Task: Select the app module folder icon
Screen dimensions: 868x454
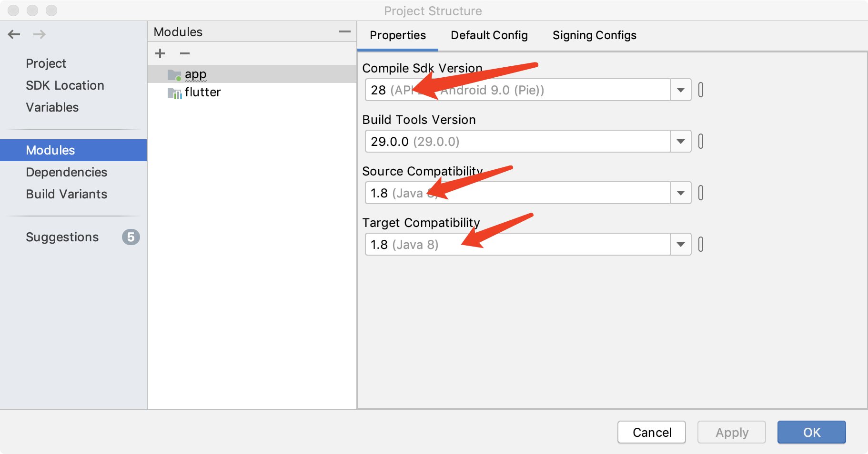Action: [x=174, y=75]
